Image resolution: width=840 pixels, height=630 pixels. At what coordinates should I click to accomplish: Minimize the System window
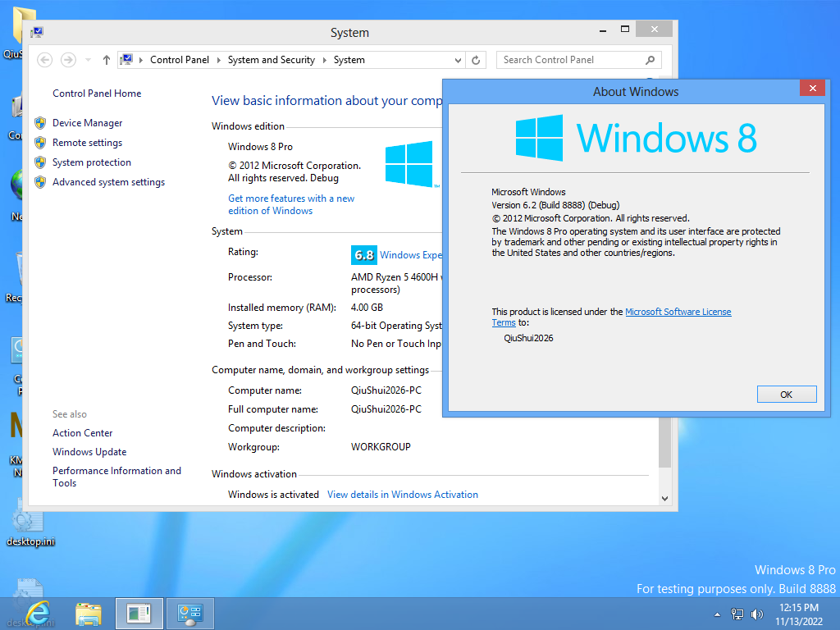pyautogui.click(x=603, y=30)
